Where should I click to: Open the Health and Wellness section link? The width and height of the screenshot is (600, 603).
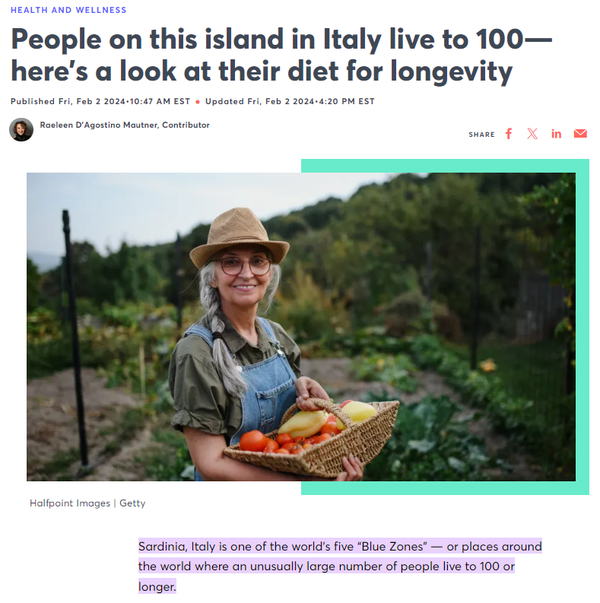[68, 10]
